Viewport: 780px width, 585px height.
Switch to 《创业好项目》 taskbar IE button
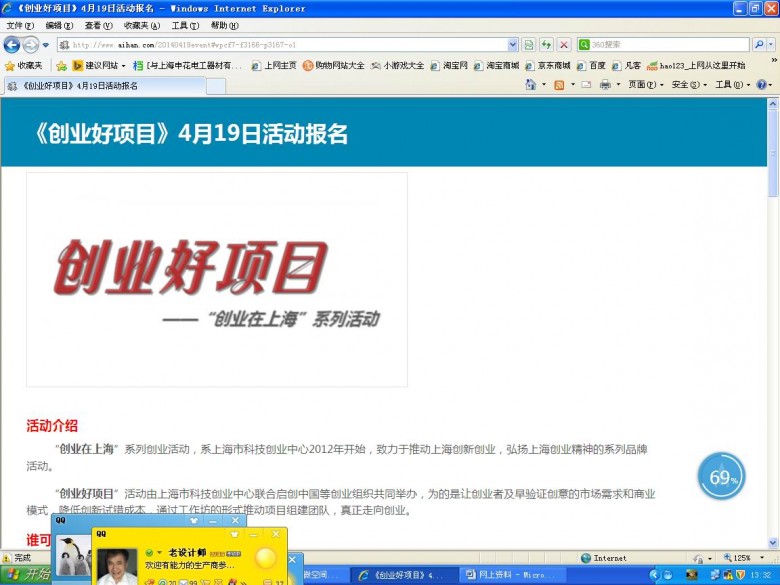[x=404, y=575]
